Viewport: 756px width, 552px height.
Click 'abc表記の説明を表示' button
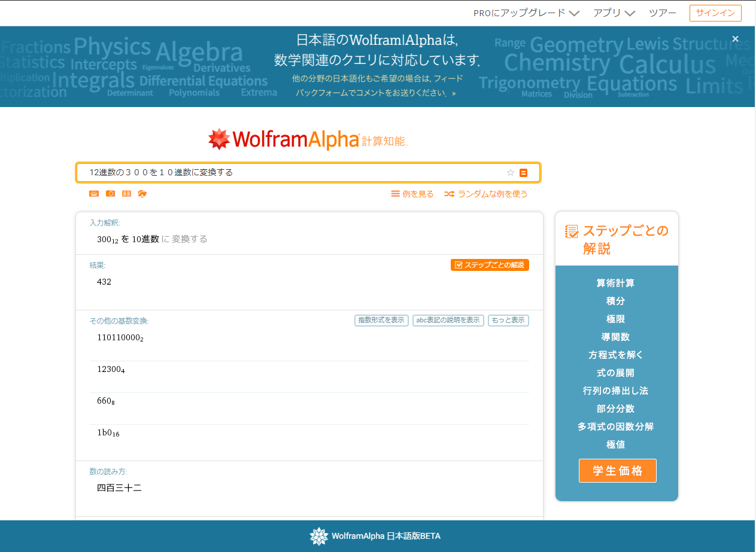[448, 321]
